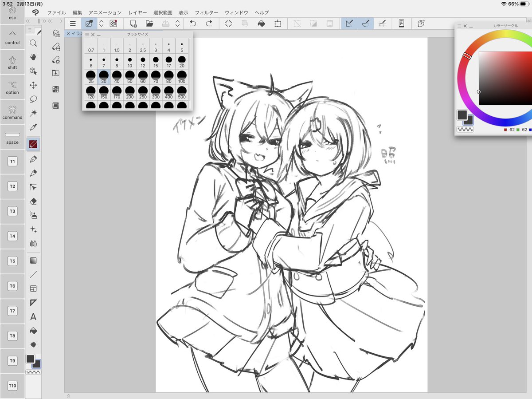532x399 pixels.
Task: Select the Operation object cube tool
Action: [x=33, y=71]
